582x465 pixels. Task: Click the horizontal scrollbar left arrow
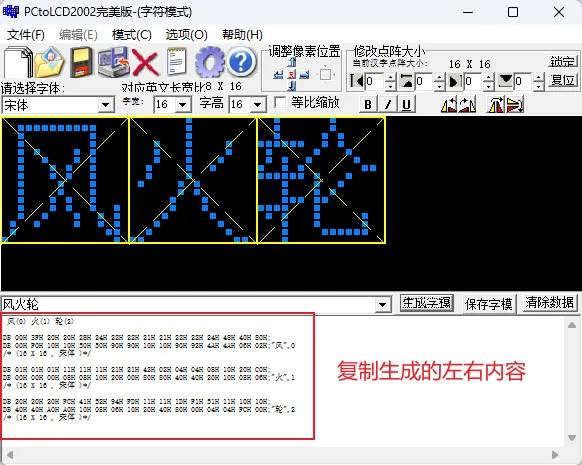coord(10,455)
